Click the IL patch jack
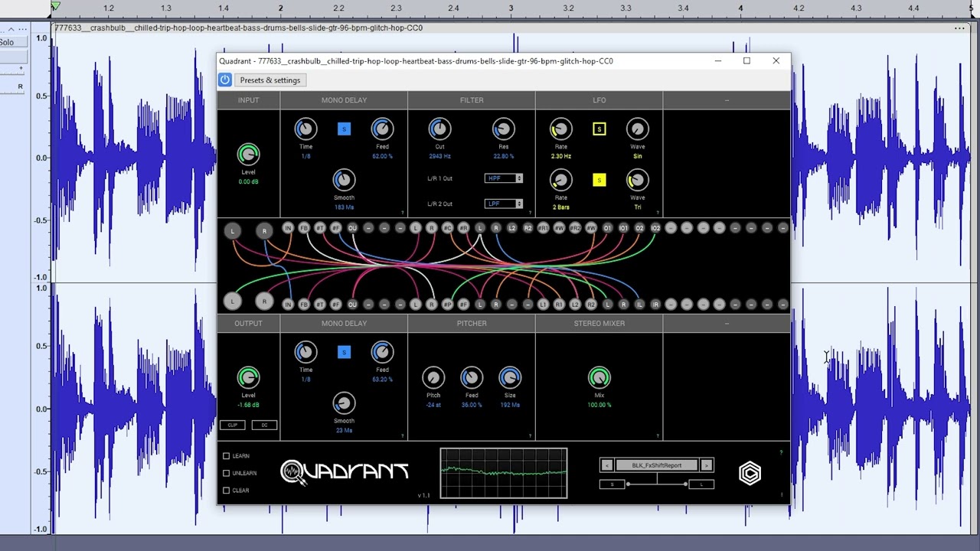Screen dimensions: 980x551 pyautogui.click(x=639, y=304)
